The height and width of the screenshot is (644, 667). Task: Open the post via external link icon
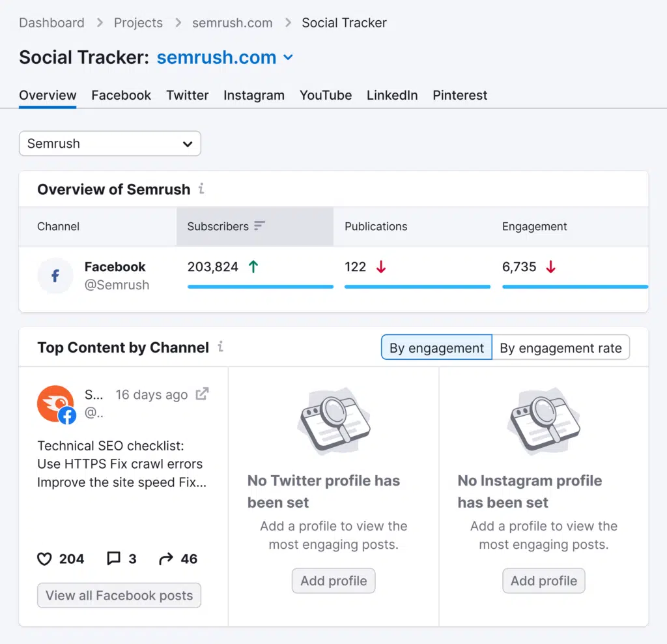[x=203, y=394]
